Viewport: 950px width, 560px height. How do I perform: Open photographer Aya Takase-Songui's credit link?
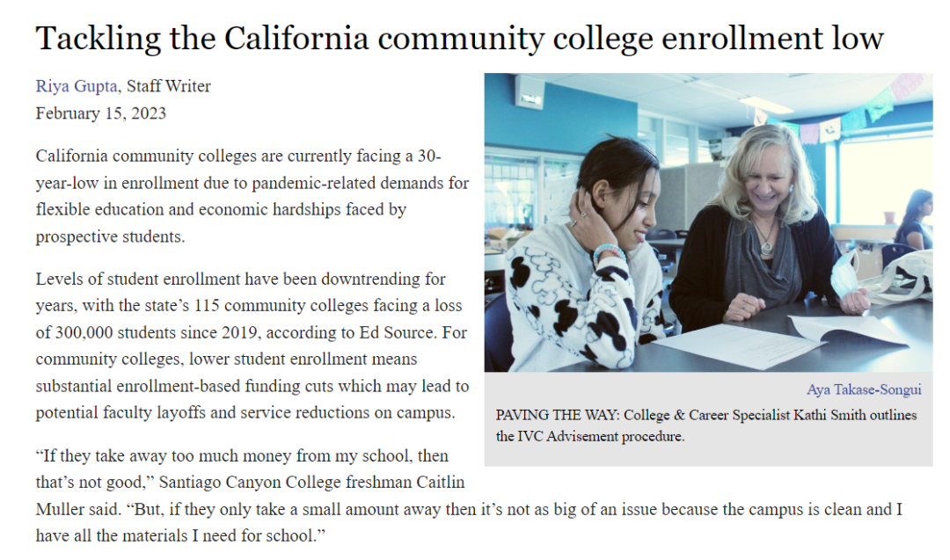tap(864, 389)
